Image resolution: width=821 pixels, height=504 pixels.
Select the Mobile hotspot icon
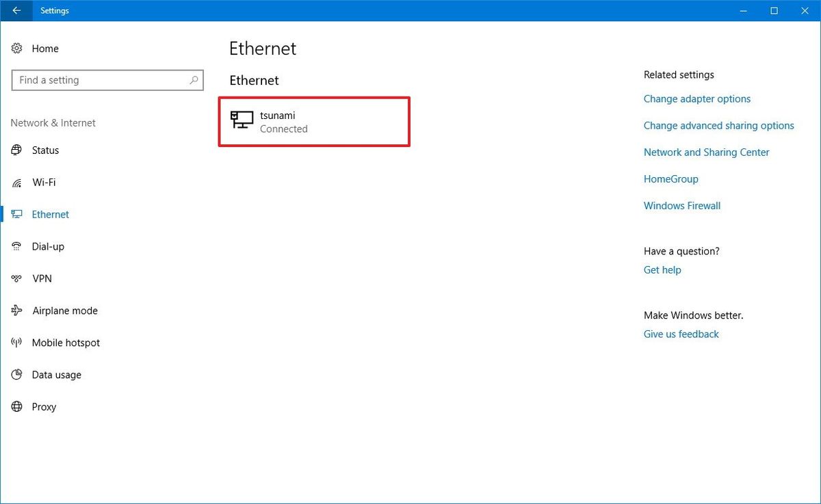pos(16,343)
